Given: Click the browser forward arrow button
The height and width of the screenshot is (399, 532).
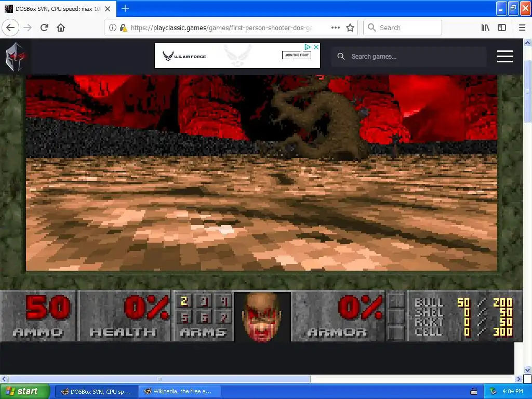Looking at the screenshot, I should (x=28, y=28).
